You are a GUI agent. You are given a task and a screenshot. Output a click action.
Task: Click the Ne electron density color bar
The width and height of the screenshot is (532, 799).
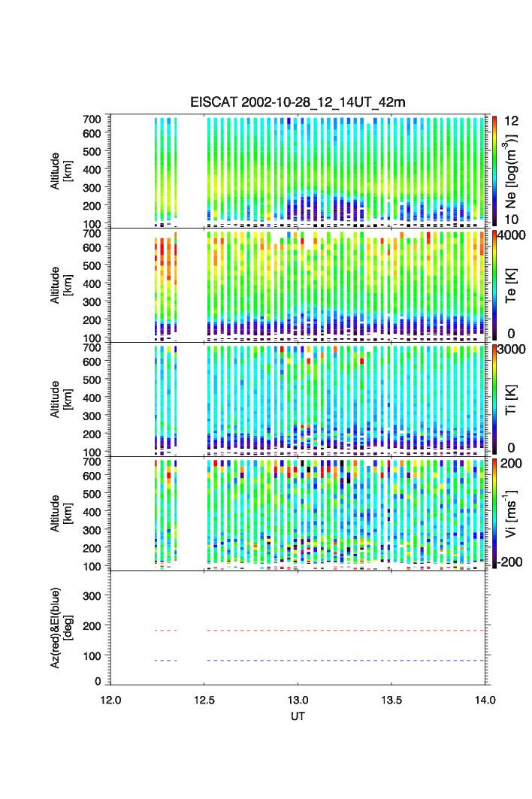tap(494, 171)
